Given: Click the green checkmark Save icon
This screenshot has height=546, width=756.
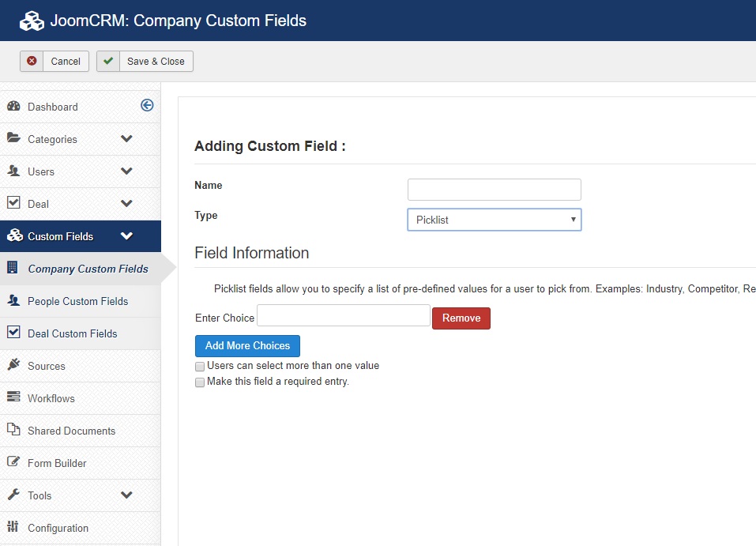Looking at the screenshot, I should (108, 61).
